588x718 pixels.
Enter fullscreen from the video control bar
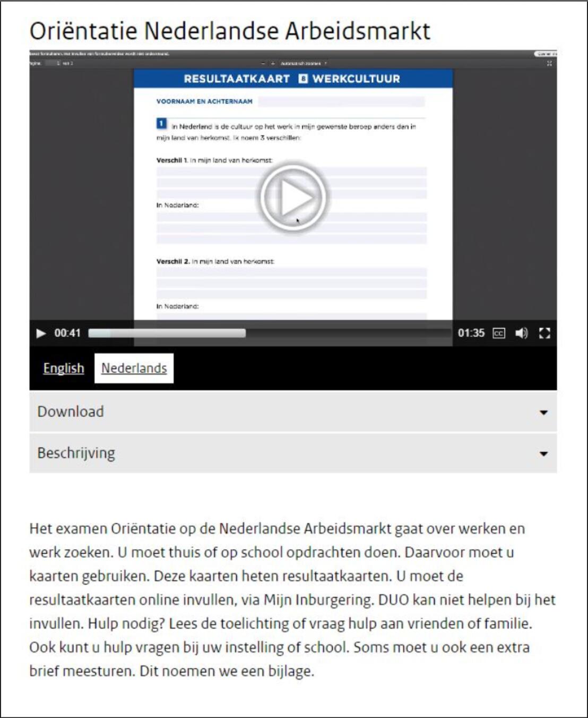pos(544,333)
